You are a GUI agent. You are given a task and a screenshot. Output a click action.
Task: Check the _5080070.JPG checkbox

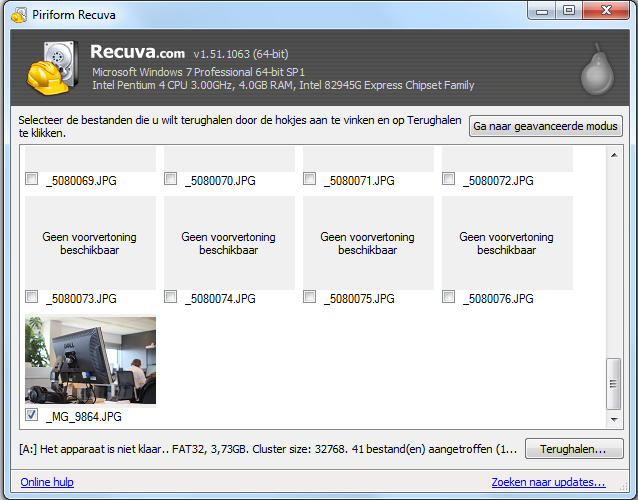point(170,179)
